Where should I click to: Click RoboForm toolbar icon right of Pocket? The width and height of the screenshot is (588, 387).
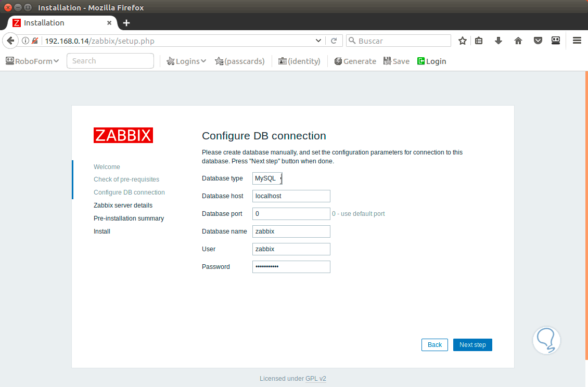(556, 41)
